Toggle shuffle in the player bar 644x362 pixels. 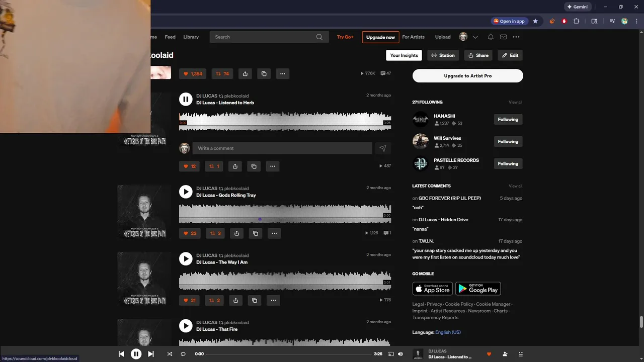tap(170, 354)
